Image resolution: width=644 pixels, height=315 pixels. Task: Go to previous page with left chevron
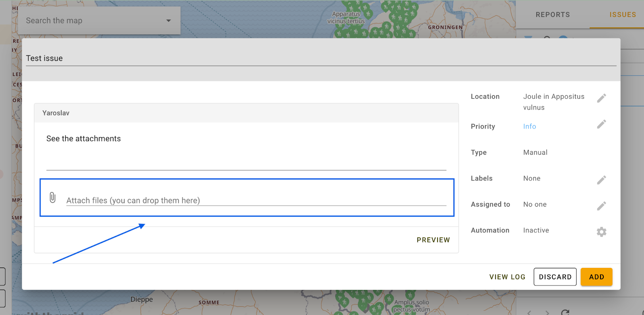529,313
